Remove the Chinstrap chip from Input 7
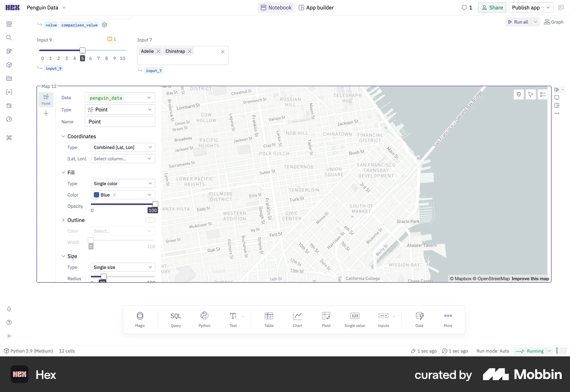 click(x=190, y=51)
